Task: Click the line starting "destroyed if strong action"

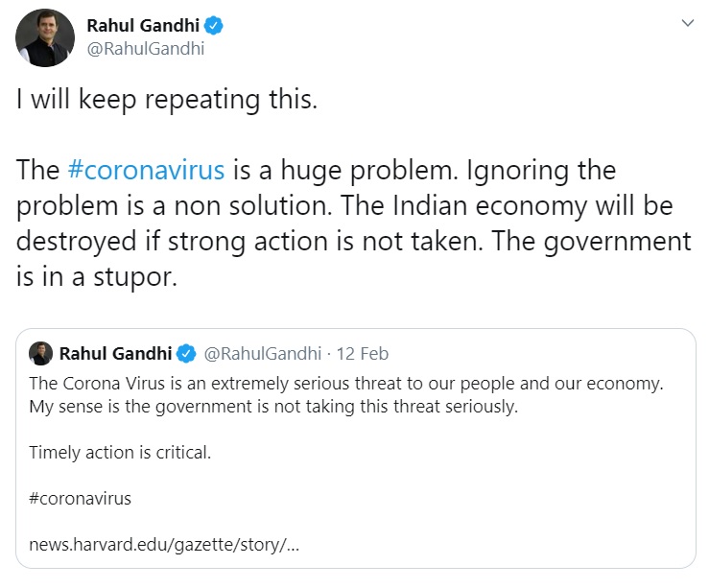Action: 354,242
